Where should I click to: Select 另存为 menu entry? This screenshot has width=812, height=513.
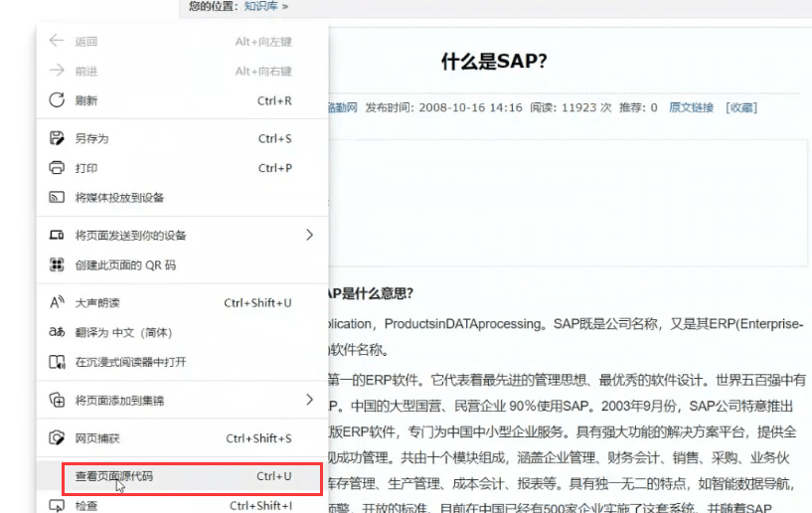point(182,138)
